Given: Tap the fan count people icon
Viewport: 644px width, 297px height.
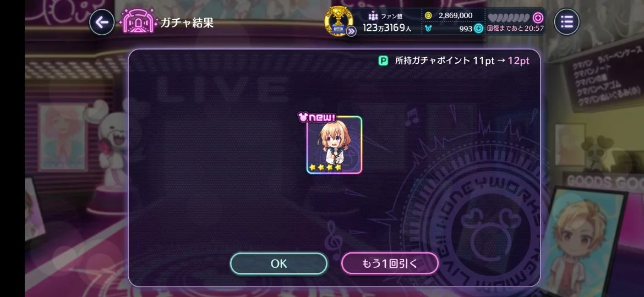Looking at the screenshot, I should click(x=373, y=17).
